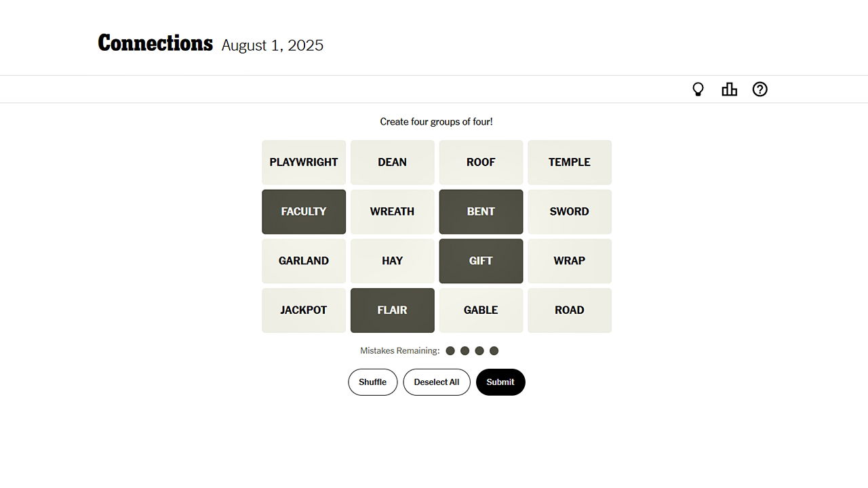This screenshot has width=868, height=488.
Task: Select the DEAN word tile
Action: (393, 163)
